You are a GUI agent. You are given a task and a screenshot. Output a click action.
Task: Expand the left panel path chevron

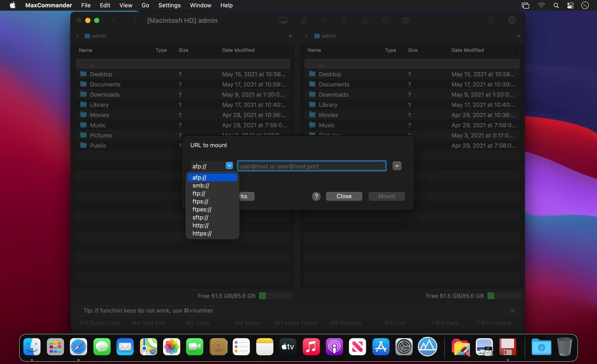(x=77, y=36)
